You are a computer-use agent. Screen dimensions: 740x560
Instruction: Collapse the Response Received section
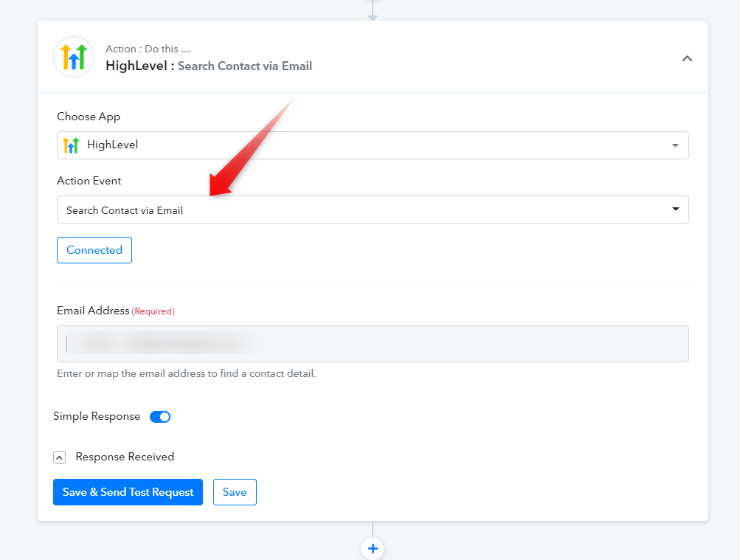(60, 457)
